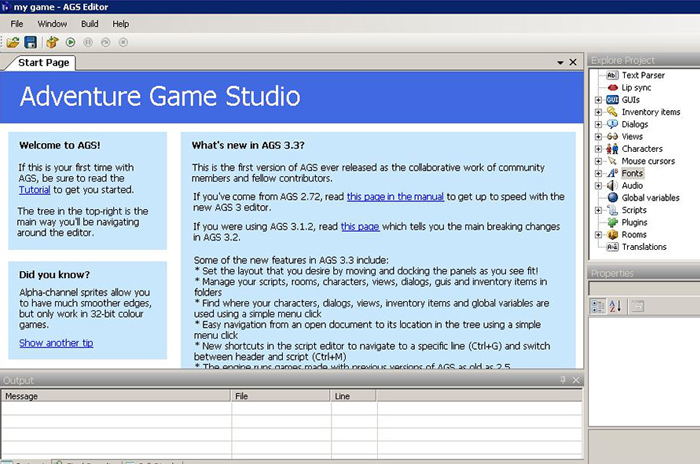Click the people icon for Characters
This screenshot has height=464, width=700.
pos(612,149)
